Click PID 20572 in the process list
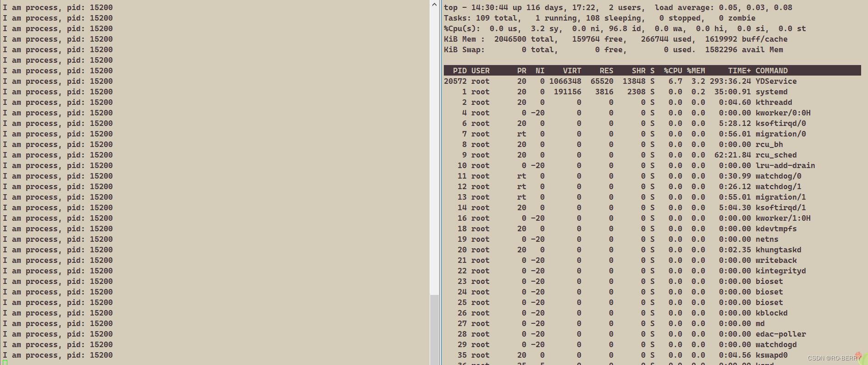 click(x=455, y=81)
